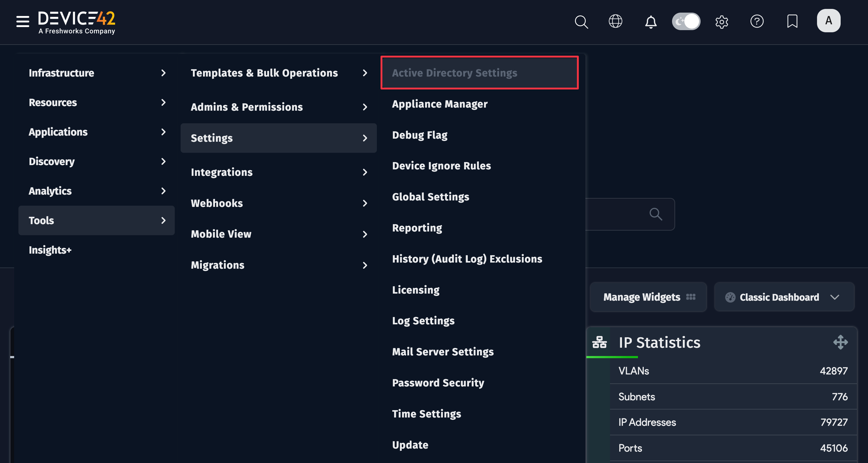Open Password Security settings

pyautogui.click(x=438, y=383)
